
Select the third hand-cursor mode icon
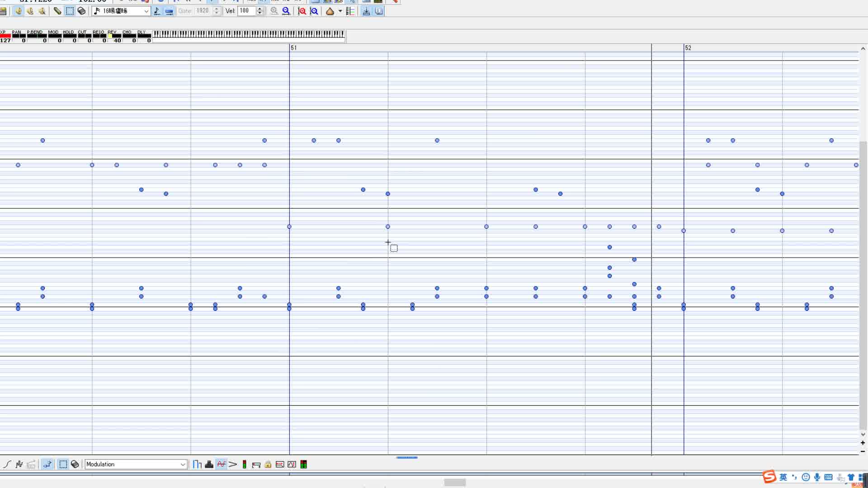42,11
